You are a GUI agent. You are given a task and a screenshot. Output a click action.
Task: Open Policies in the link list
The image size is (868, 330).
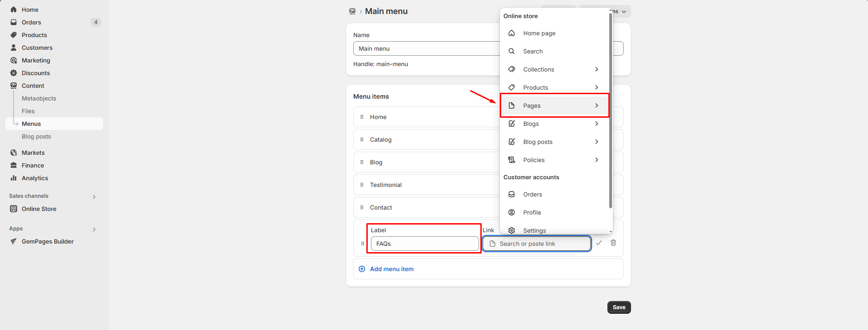(x=534, y=160)
